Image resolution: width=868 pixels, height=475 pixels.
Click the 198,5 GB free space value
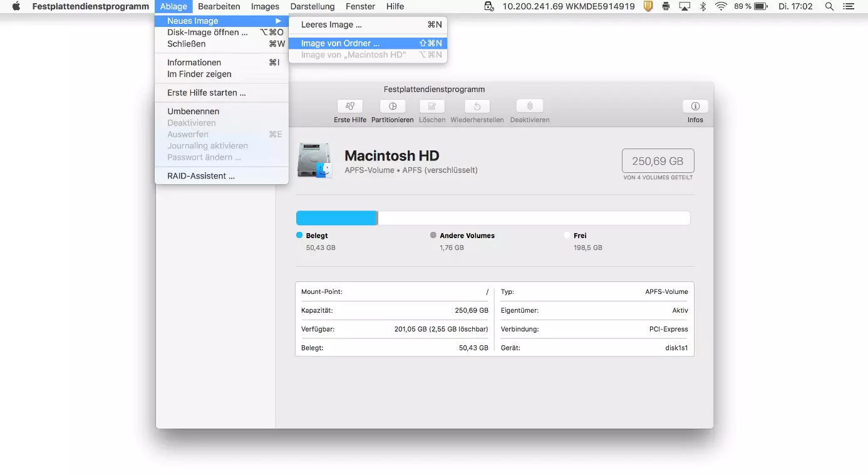coord(588,248)
